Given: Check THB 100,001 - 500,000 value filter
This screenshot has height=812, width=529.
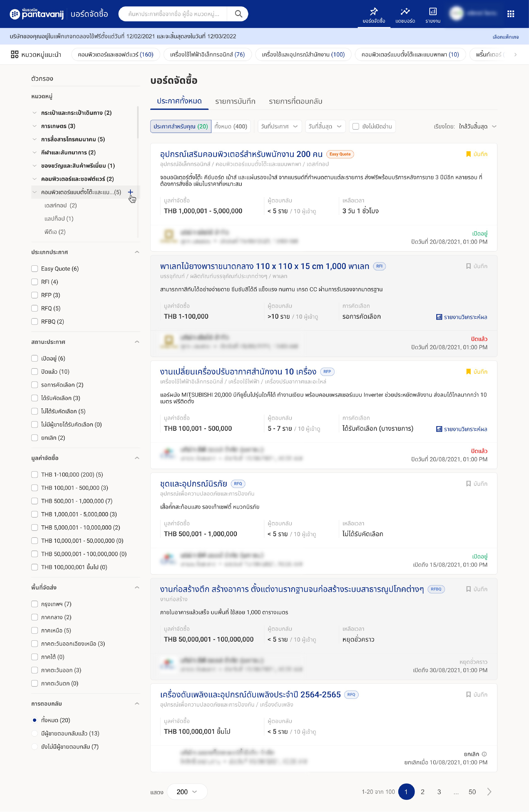Looking at the screenshot, I should click(x=34, y=488).
